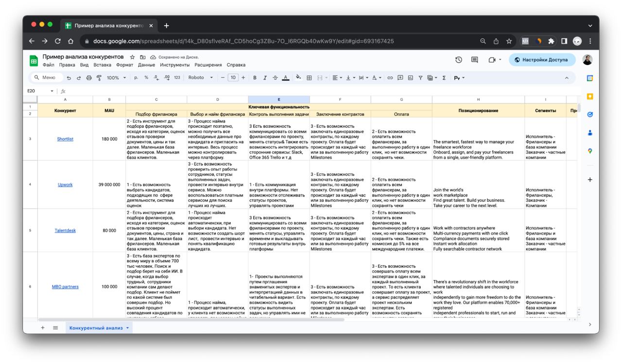Increase font size with plus button
Viewport: 622px width, 364px height.
[x=243, y=78]
